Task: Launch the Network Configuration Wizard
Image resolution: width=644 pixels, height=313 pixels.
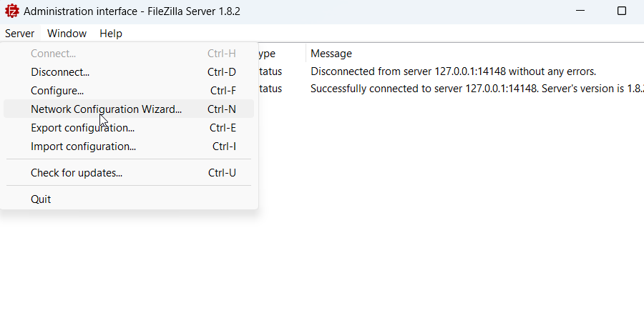Action: 129,109
